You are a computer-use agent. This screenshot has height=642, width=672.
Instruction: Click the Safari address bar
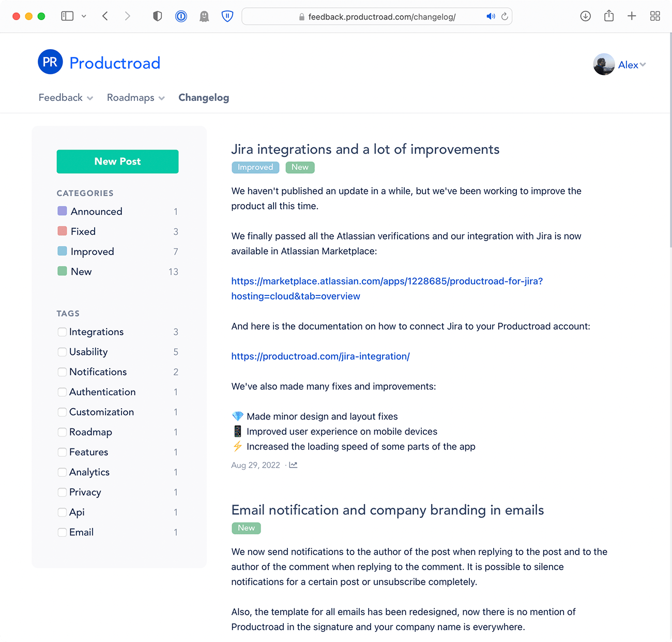[x=377, y=17]
